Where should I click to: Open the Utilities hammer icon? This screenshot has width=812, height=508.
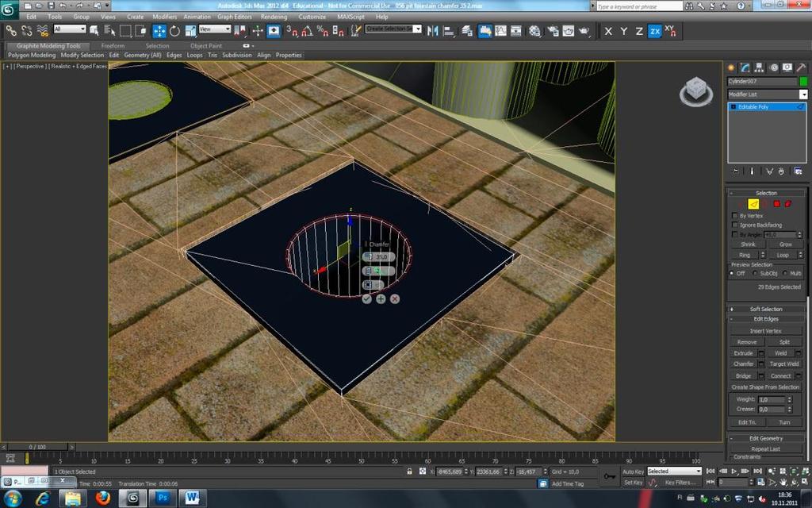(801, 68)
